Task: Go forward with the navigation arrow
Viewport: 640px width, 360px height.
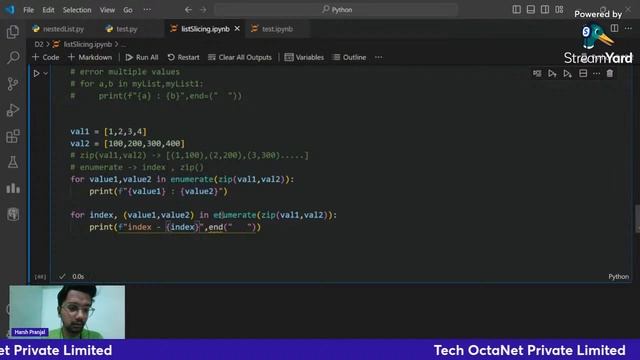Action: coord(203,9)
